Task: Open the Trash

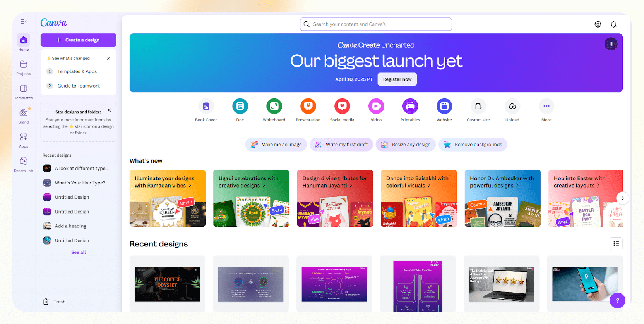Action: click(x=54, y=302)
